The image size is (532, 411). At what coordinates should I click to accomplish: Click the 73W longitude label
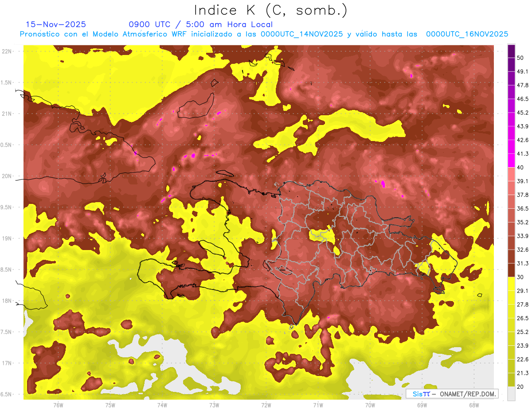click(214, 405)
